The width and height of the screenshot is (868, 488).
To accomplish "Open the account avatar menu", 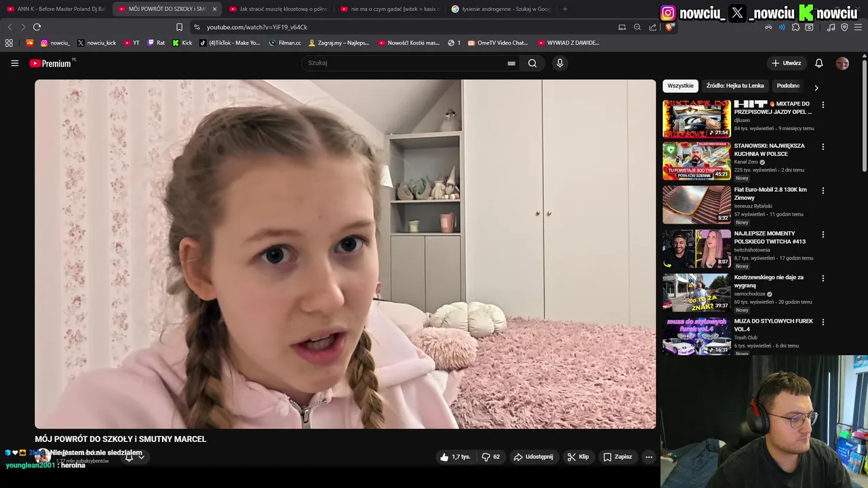I will click(x=842, y=63).
